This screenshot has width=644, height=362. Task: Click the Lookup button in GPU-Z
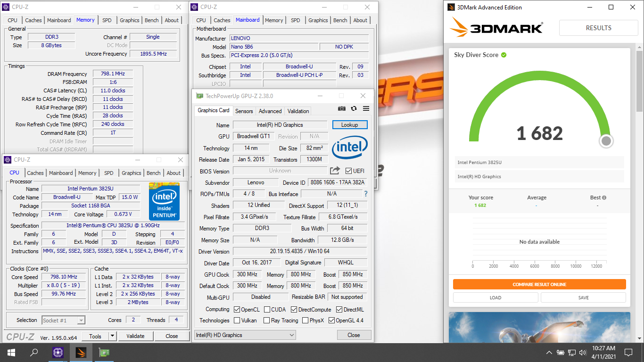tap(350, 125)
